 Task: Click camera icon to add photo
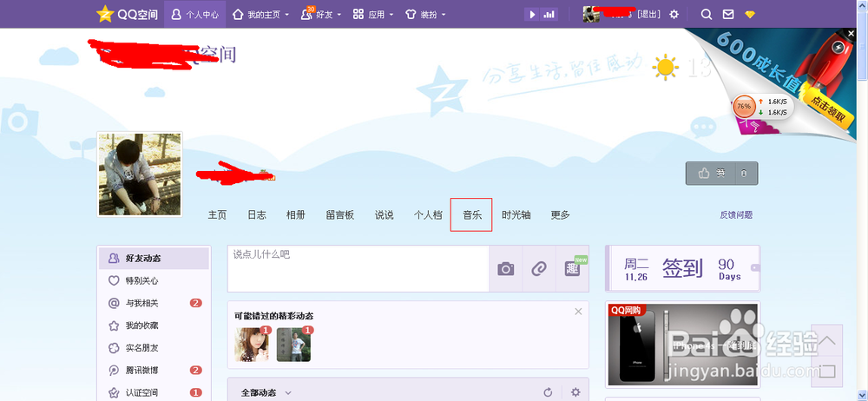tap(505, 269)
